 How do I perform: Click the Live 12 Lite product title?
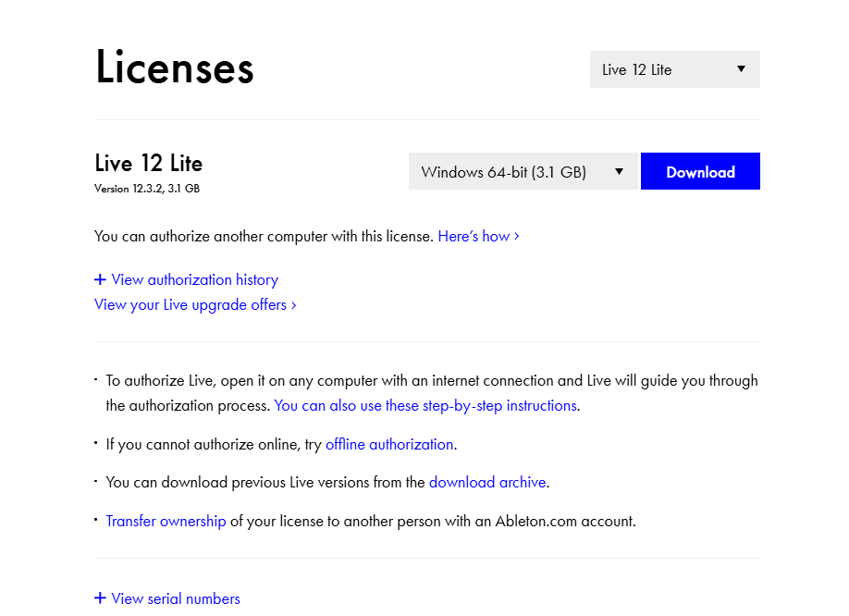[149, 164]
